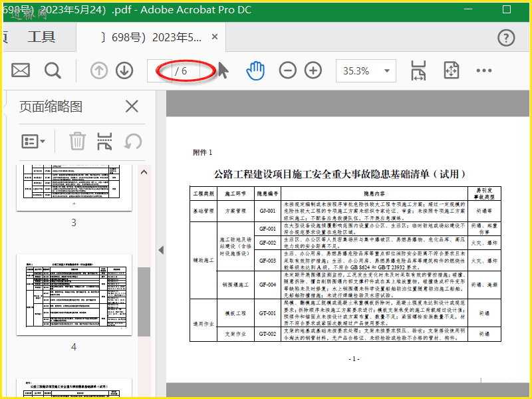532x399 pixels.
Task: Open the 工具 tab
Action: [41, 37]
